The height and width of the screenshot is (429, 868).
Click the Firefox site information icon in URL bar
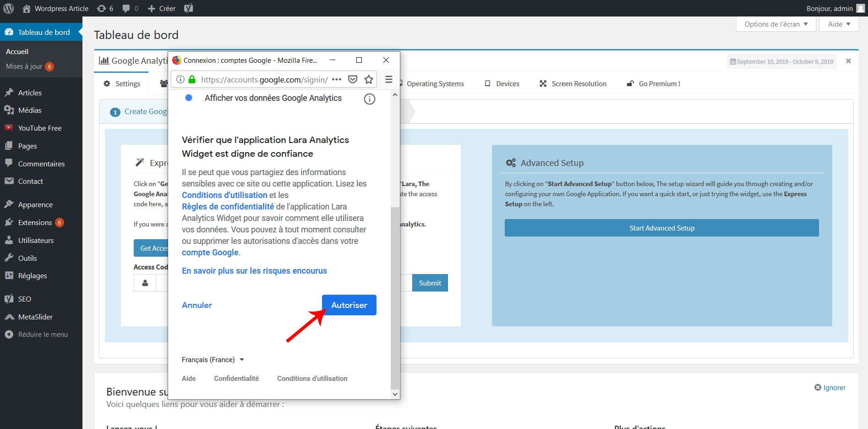[x=180, y=79]
